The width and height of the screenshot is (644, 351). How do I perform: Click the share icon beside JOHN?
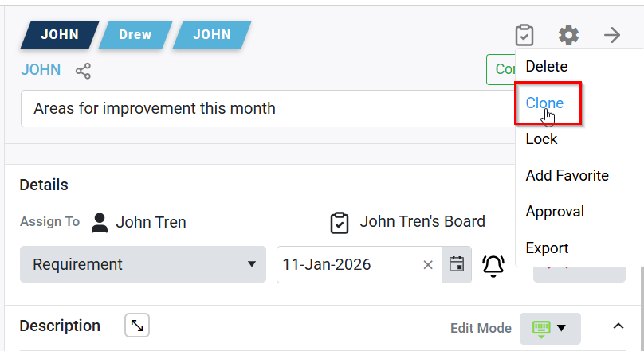[83, 71]
